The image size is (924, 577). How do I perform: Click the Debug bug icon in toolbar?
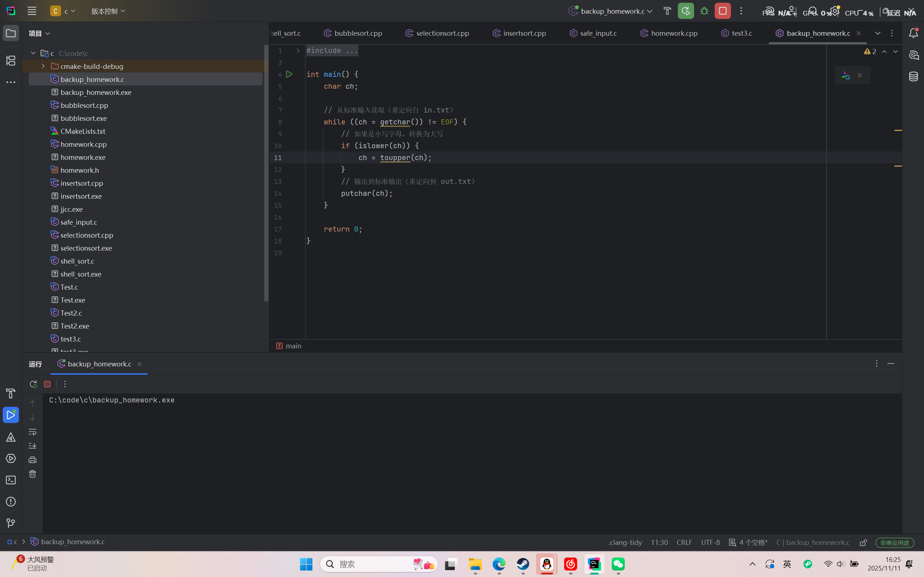point(704,11)
